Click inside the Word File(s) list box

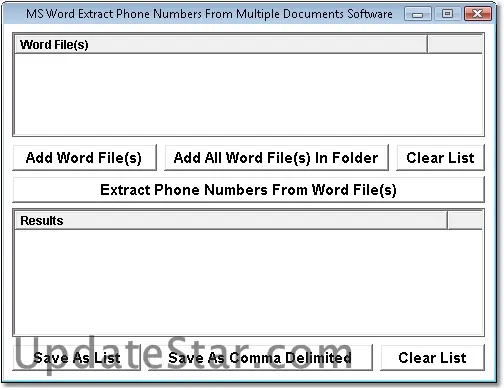(248, 94)
